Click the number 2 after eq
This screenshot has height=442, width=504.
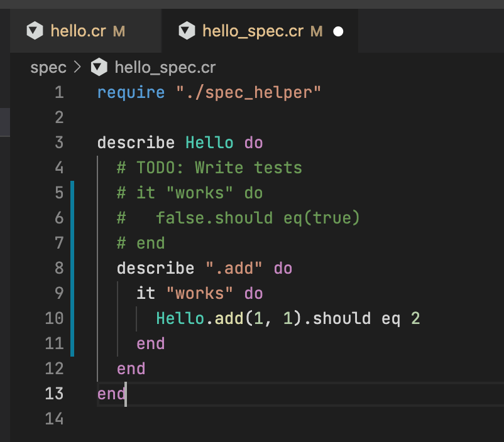(415, 319)
